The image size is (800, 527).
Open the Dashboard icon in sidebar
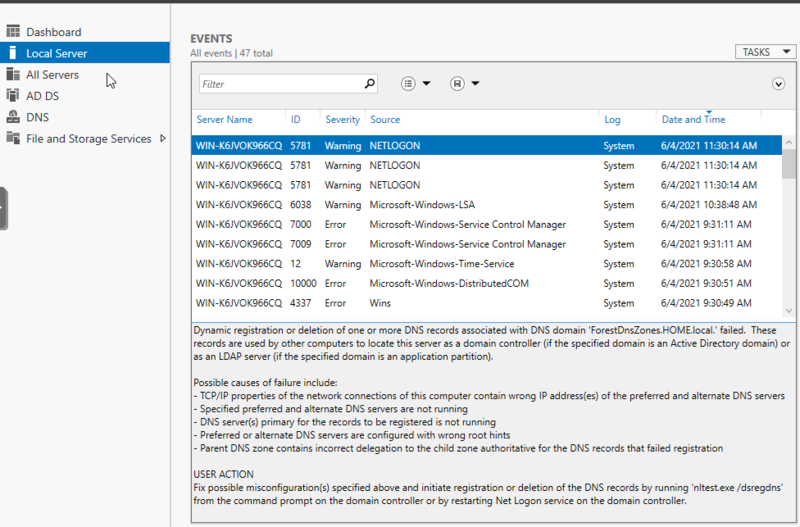pos(13,32)
